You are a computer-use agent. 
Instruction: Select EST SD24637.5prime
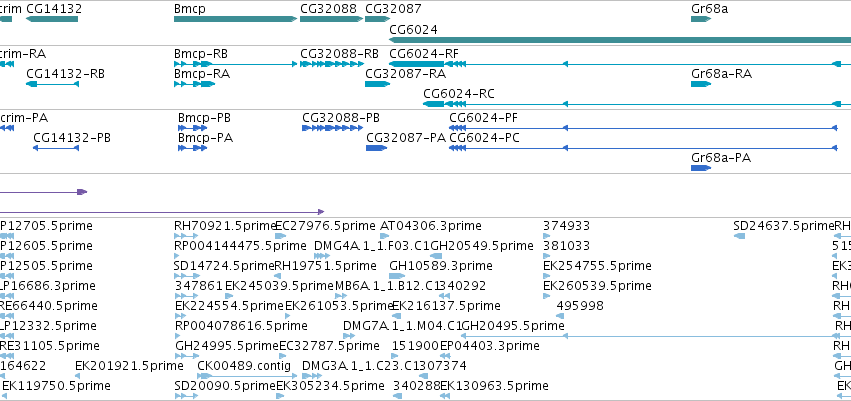click(739, 236)
